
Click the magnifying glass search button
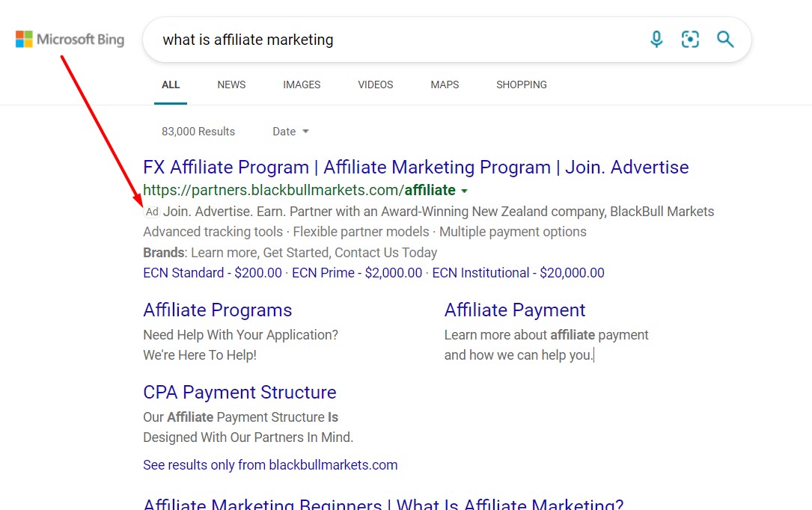pyautogui.click(x=725, y=40)
